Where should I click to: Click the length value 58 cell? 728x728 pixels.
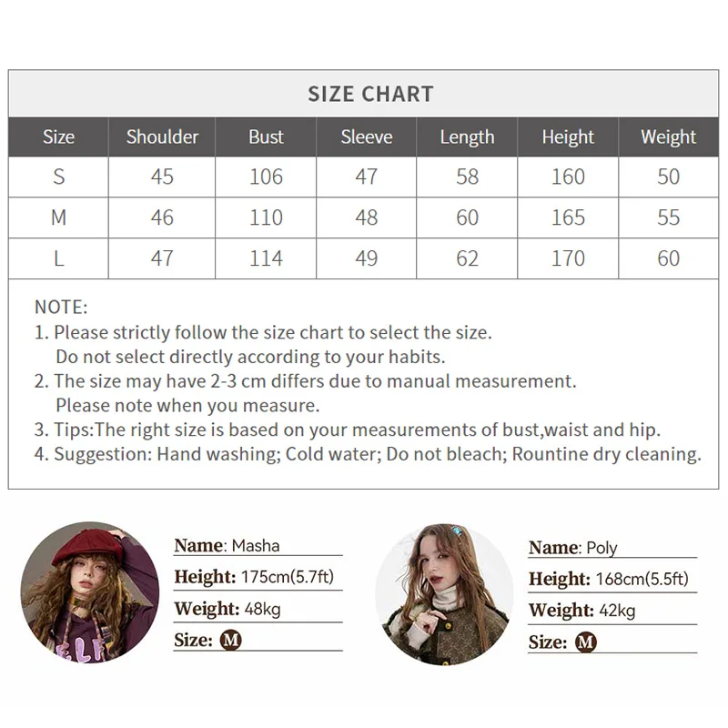pos(467,177)
